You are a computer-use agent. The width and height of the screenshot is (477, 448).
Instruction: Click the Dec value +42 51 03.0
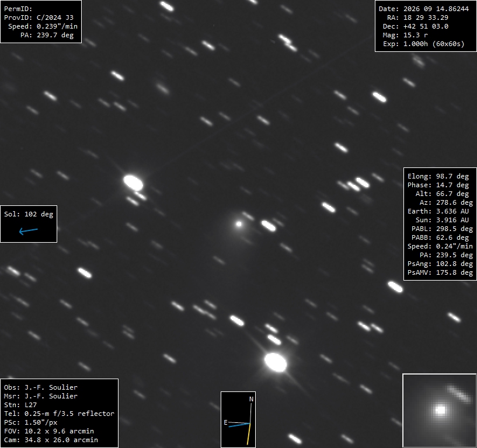tap(426, 26)
